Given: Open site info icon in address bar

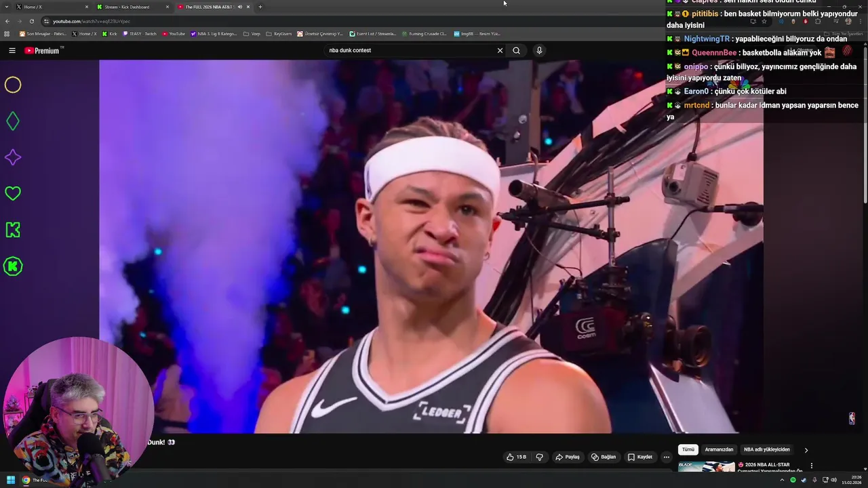Looking at the screenshot, I should [x=46, y=21].
